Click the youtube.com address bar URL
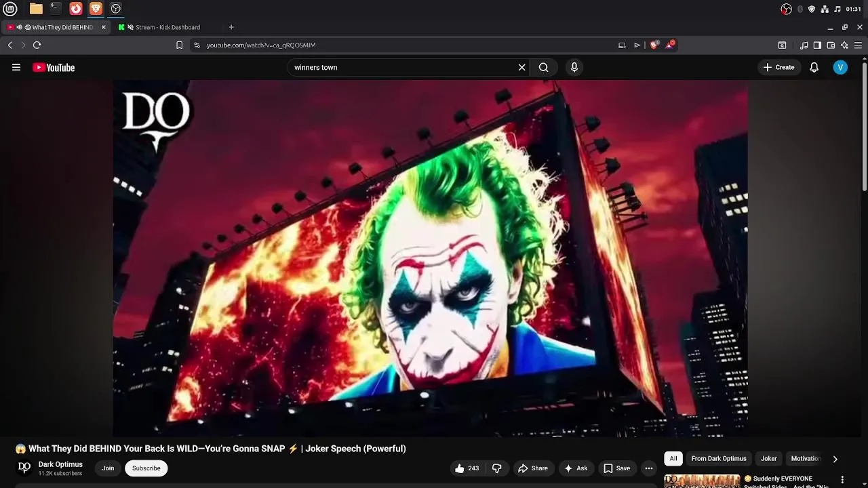 [261, 45]
